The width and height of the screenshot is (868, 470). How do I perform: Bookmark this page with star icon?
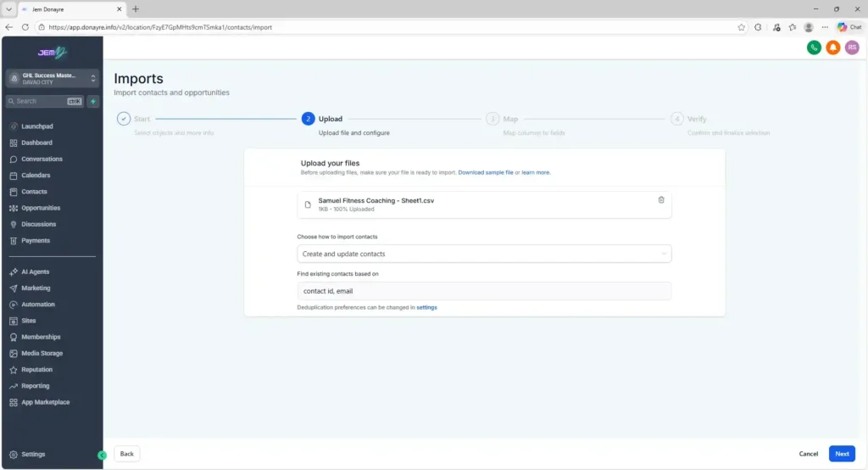[741, 27]
